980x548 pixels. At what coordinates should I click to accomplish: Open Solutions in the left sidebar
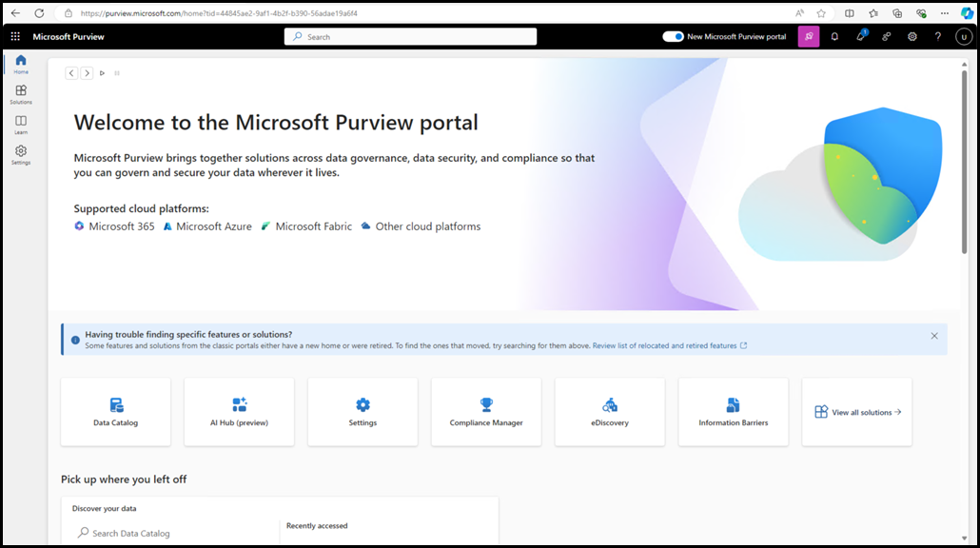(x=21, y=94)
